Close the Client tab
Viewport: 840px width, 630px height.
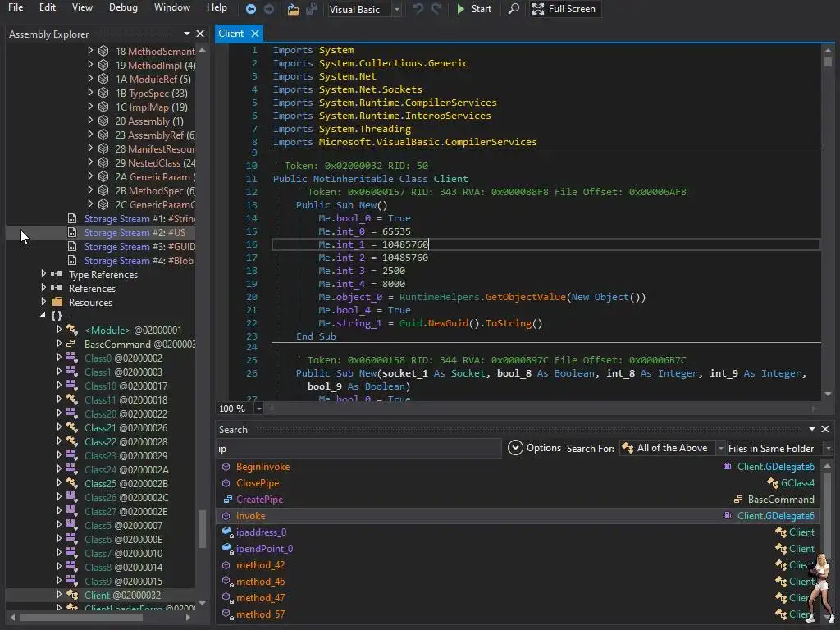(255, 34)
